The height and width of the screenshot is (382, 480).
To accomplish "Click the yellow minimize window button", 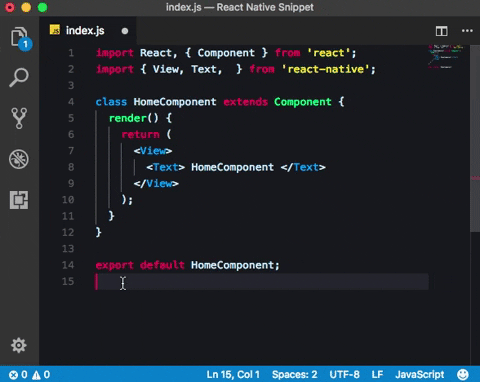I will pyautogui.click(x=26, y=7).
